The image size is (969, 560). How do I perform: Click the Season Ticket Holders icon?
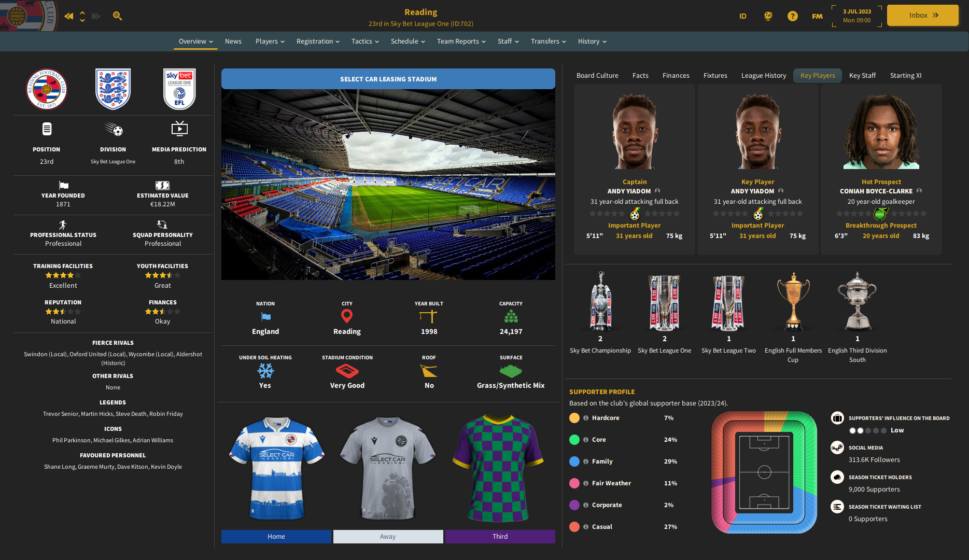point(837,477)
